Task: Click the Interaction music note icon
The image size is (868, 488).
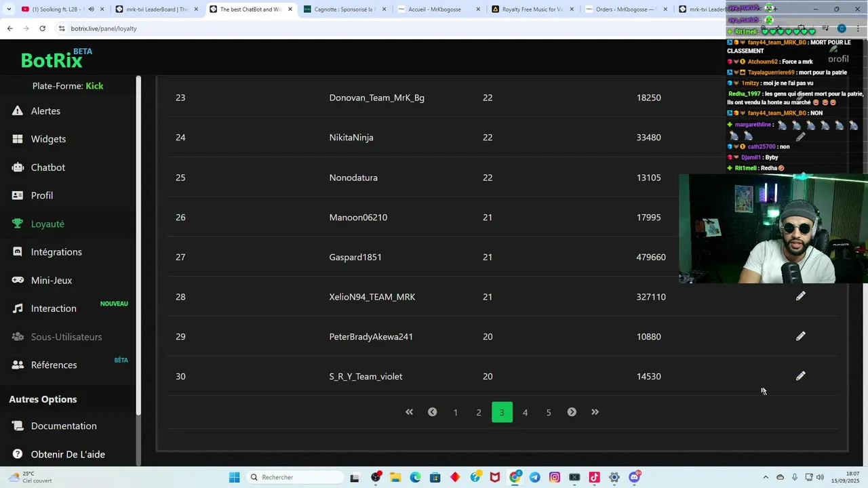Action: 18,308
